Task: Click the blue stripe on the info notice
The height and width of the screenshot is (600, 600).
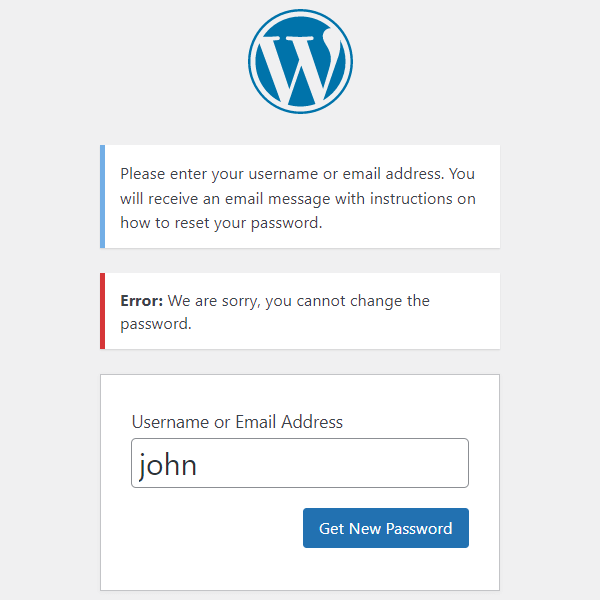Action: pos(102,196)
